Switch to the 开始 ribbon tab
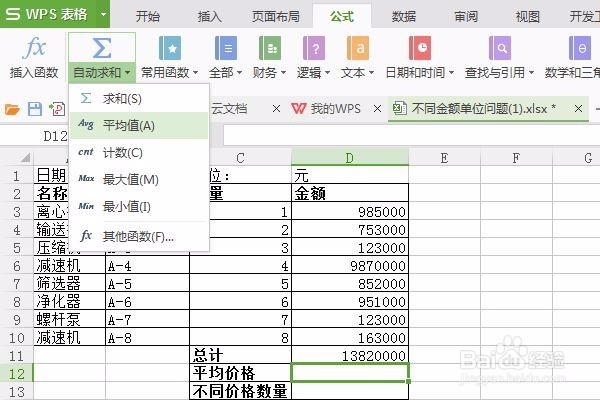 (x=148, y=16)
